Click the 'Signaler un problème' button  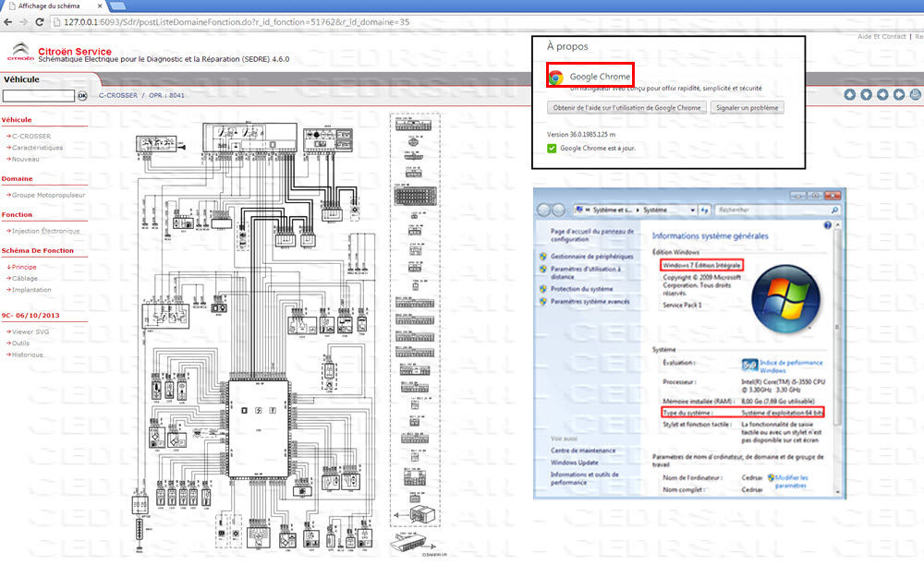point(747,108)
